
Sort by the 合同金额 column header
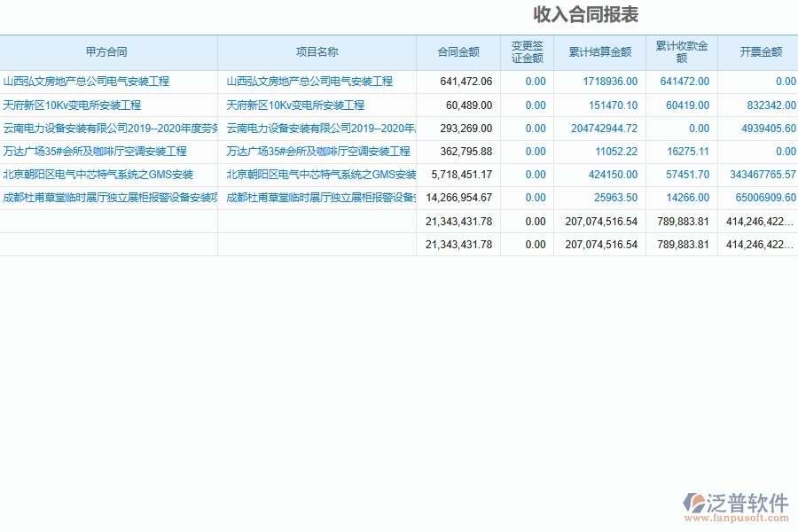pyautogui.click(x=459, y=52)
